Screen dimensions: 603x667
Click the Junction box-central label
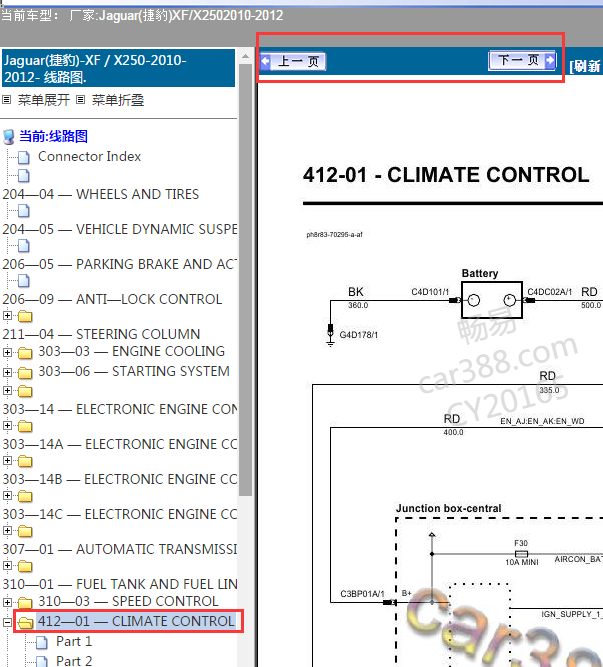click(448, 508)
